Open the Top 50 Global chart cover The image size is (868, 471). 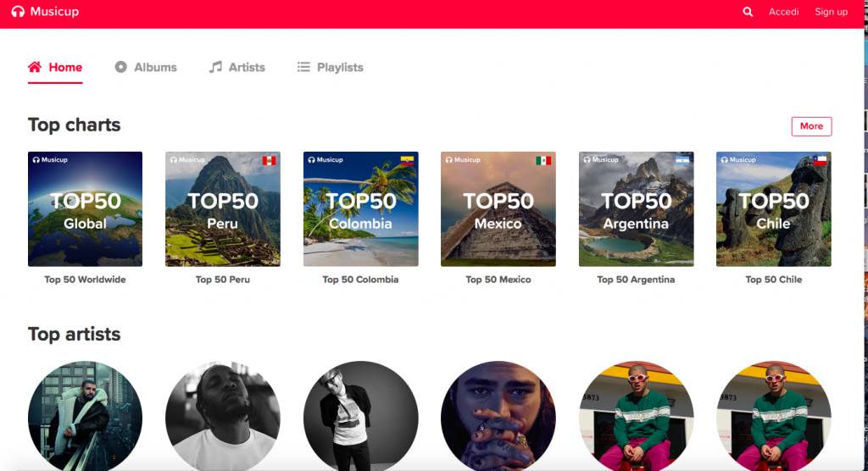tap(85, 209)
